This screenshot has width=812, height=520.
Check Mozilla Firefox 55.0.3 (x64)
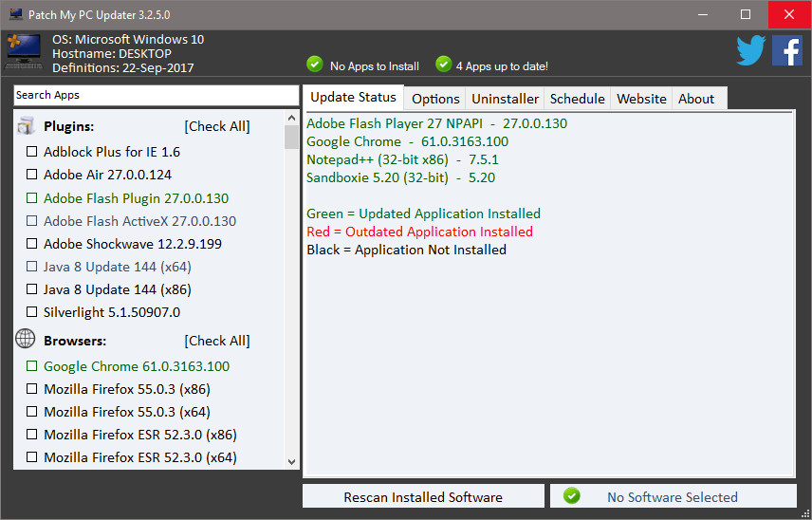pyautogui.click(x=31, y=411)
